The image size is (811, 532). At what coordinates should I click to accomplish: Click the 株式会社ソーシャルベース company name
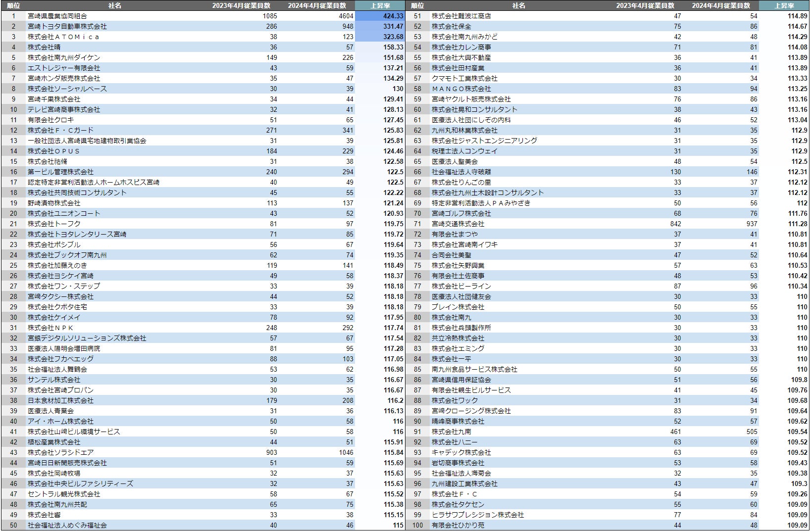(67, 89)
